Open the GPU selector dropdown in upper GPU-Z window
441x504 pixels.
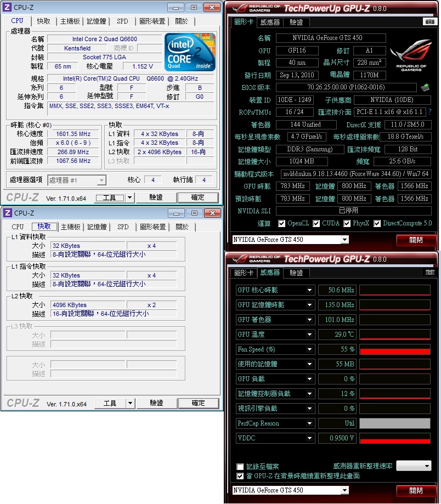click(344, 240)
